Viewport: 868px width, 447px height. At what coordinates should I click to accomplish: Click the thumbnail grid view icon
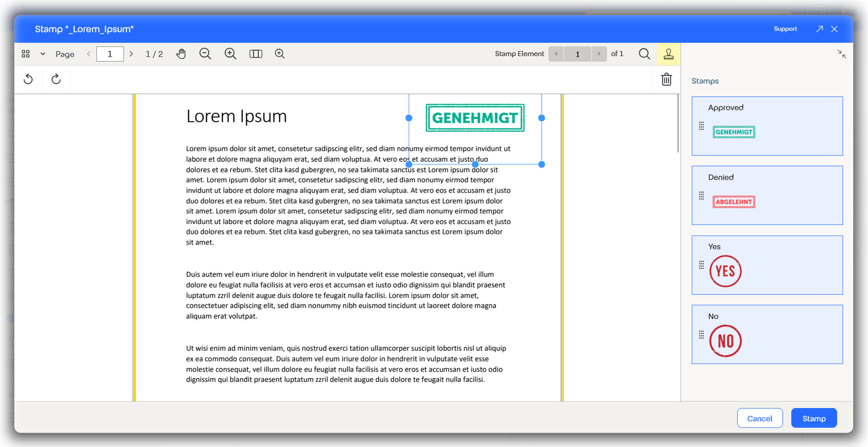tap(25, 54)
